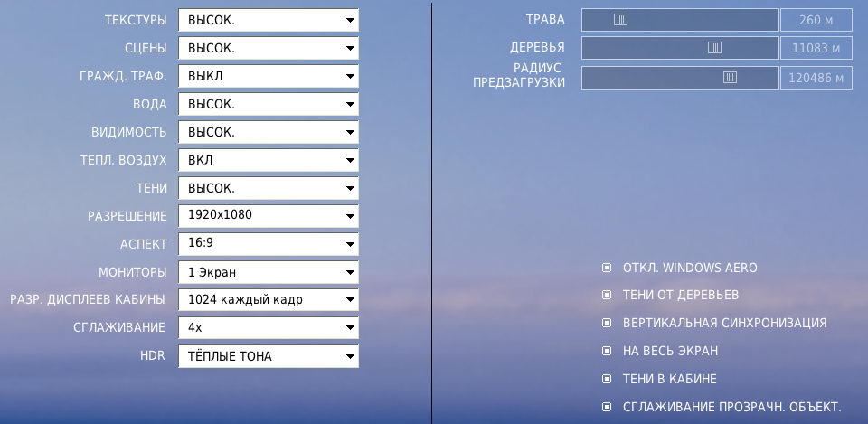Image resolution: width=868 pixels, height=424 pixels.
Task: Open the СЦЕНЫ quality dropdown
Action: 269,48
